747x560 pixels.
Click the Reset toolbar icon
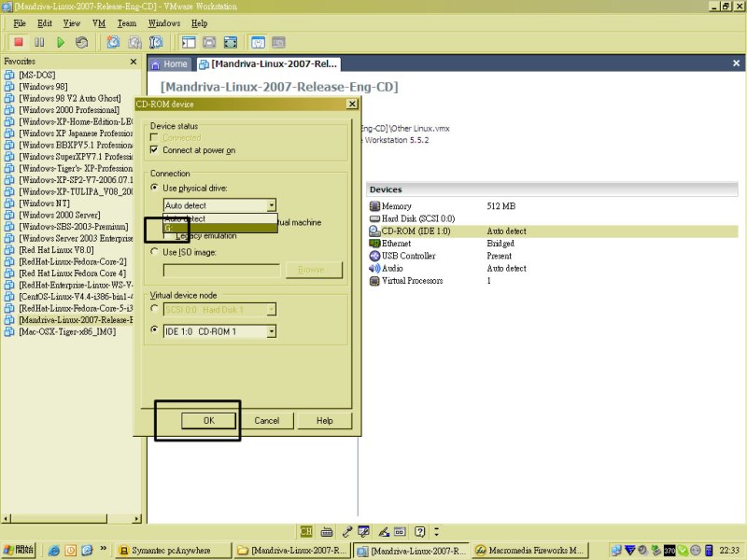(81, 42)
